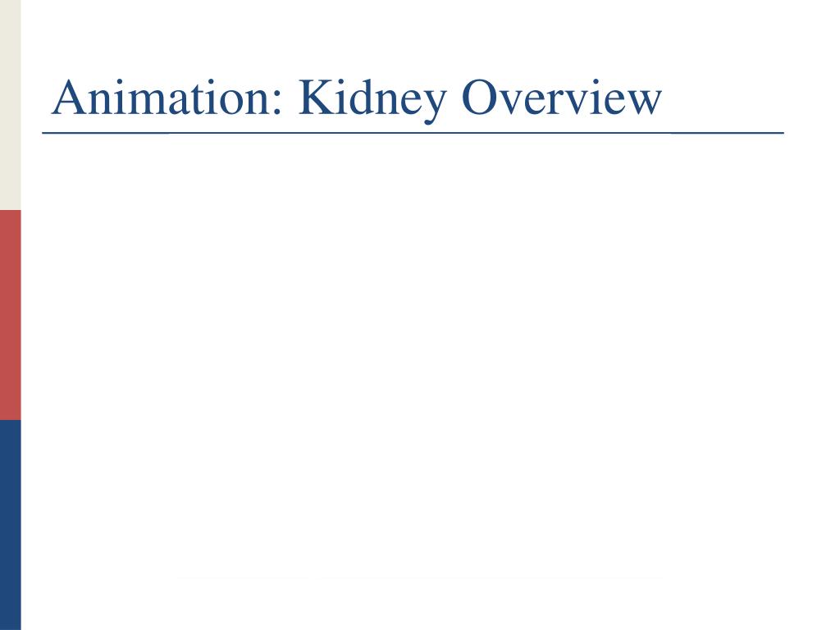Select the word 'Animation' in title

pyautogui.click(x=162, y=97)
